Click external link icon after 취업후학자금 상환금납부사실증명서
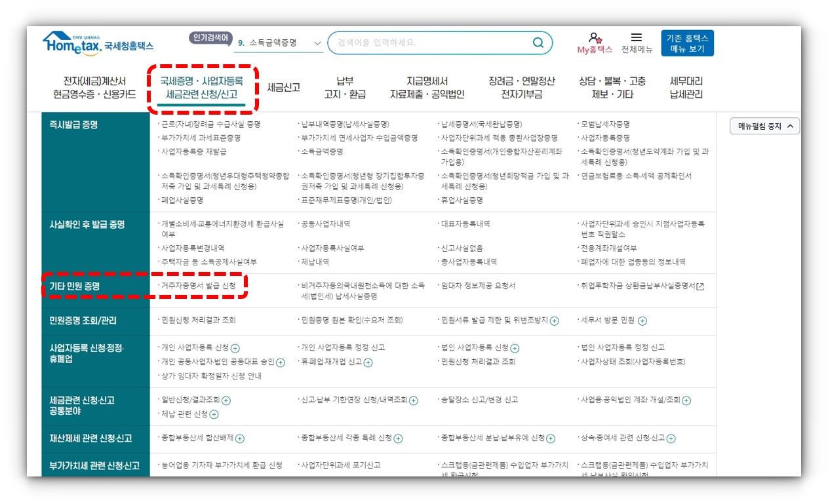The height and width of the screenshot is (504, 828). pyautogui.click(x=700, y=286)
